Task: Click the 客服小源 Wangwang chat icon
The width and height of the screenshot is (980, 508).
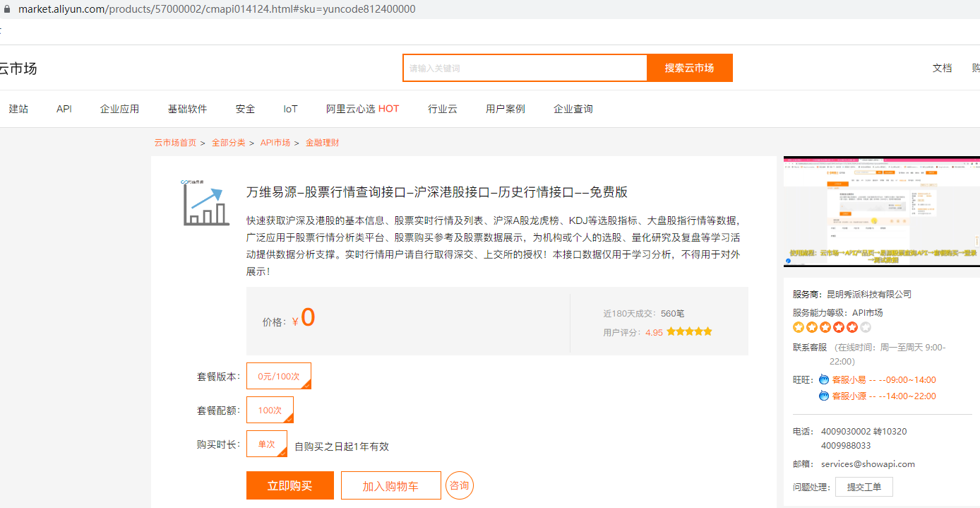Action: pyautogui.click(x=823, y=396)
